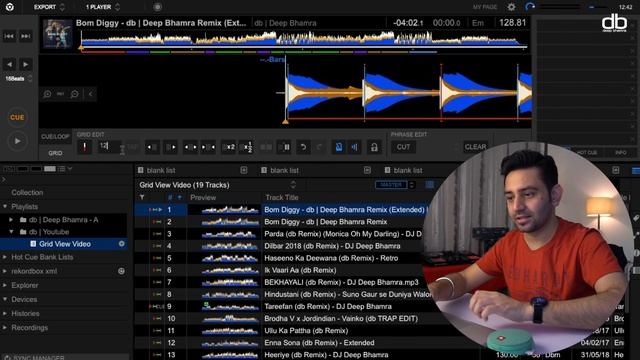Viewport: 640px width, 360px height.
Task: Change the 16Beats jump size stepper
Action: [30, 78]
